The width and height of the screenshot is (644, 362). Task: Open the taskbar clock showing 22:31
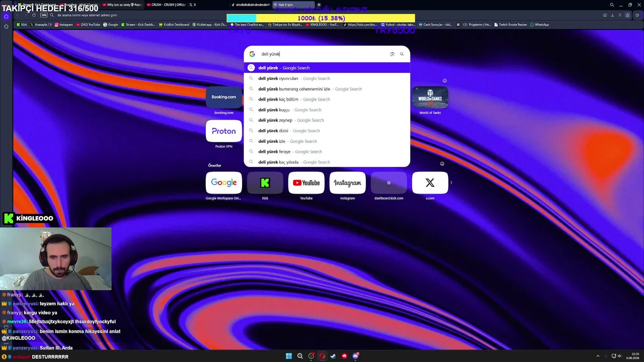(632, 356)
